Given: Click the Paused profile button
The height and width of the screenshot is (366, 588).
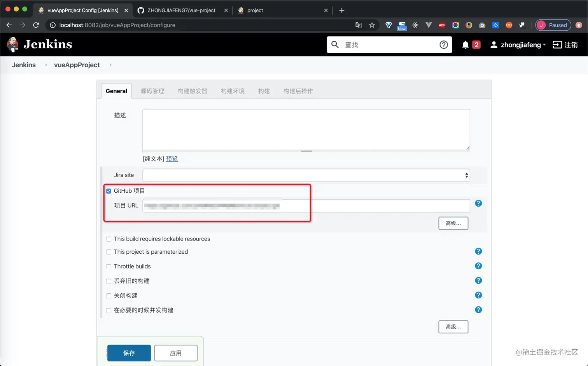Looking at the screenshot, I should tap(553, 25).
